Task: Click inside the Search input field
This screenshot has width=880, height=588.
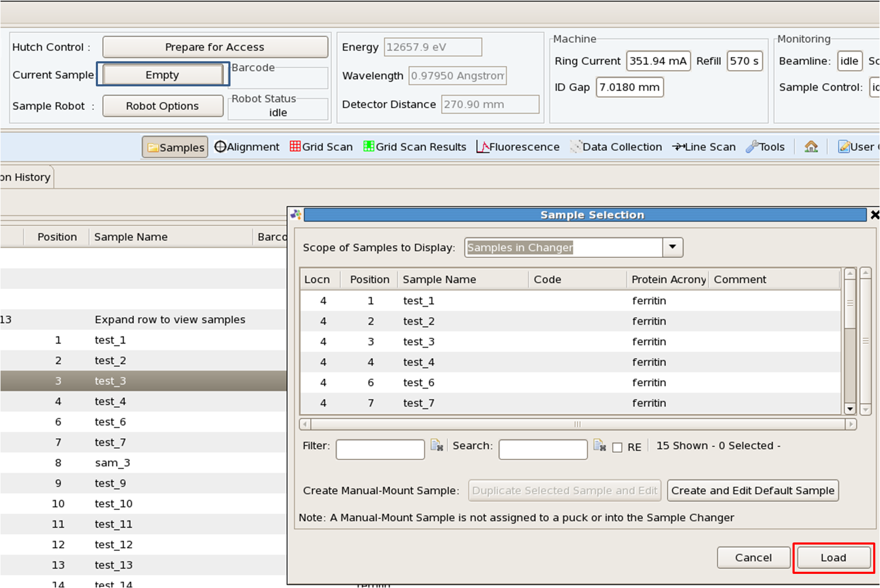Action: [x=543, y=449]
